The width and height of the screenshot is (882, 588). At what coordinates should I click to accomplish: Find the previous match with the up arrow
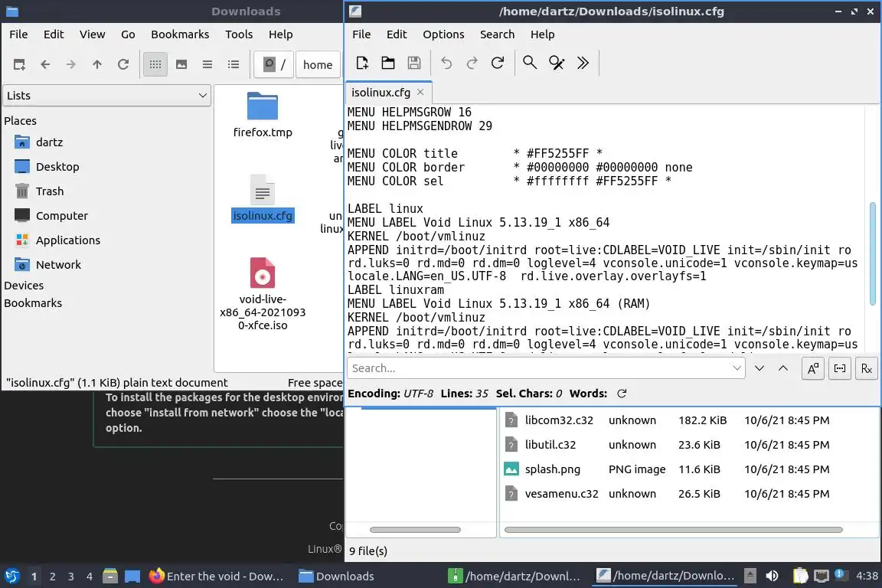(x=783, y=368)
